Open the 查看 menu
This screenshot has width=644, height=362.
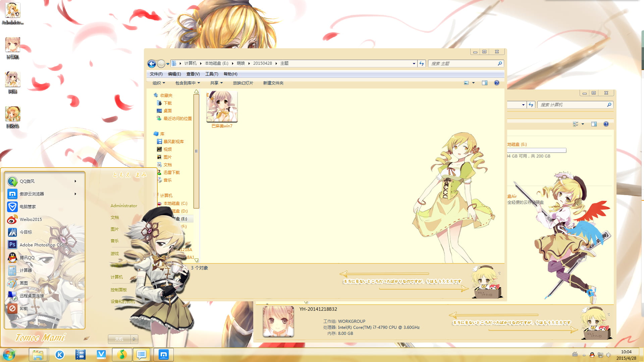(193, 74)
